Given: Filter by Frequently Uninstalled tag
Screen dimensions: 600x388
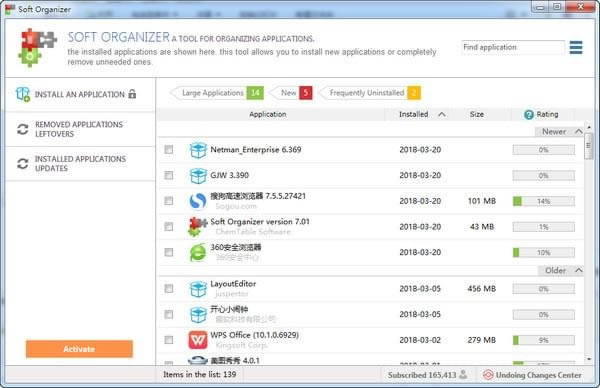Looking at the screenshot, I should [370, 93].
